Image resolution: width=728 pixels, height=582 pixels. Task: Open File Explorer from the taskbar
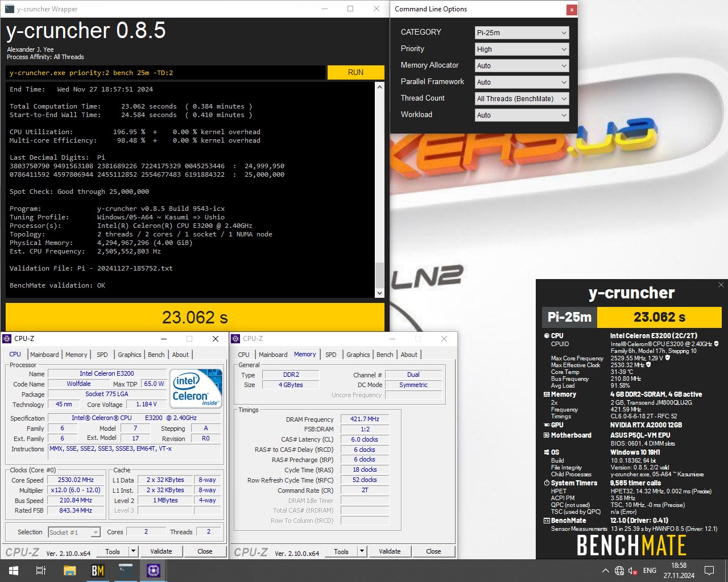pyautogui.click(x=69, y=571)
